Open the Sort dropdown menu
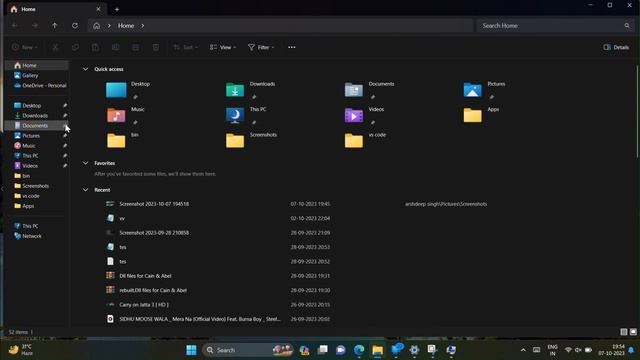Screen dimensions: 640x360 point(186,47)
